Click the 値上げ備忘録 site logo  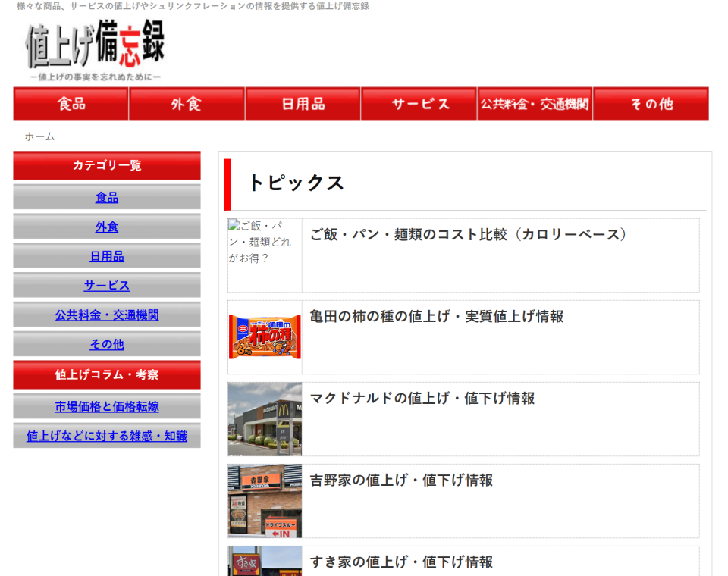[x=96, y=50]
